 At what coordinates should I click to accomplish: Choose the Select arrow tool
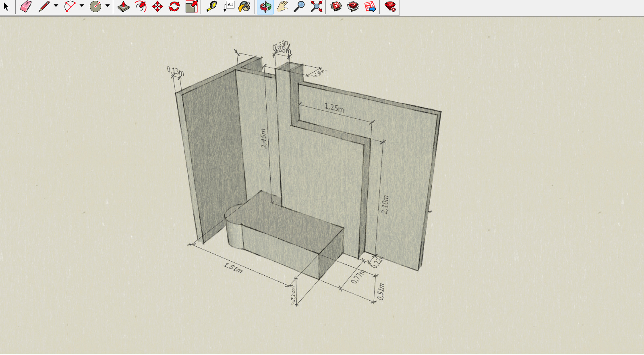pos(6,6)
